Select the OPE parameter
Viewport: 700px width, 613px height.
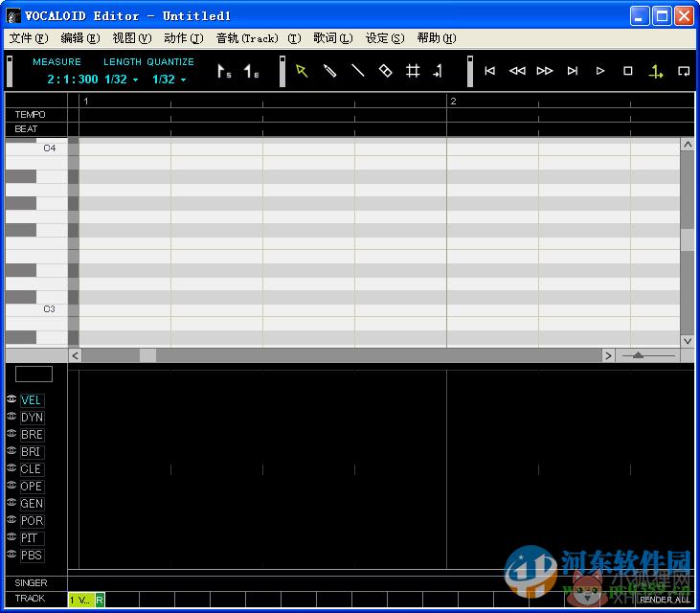pos(33,487)
